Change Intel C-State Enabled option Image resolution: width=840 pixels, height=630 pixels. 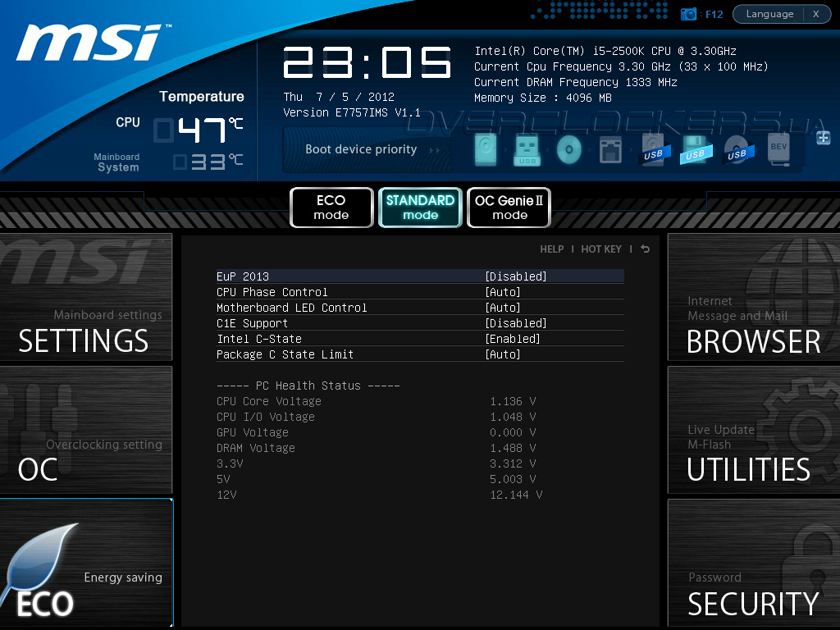click(513, 339)
